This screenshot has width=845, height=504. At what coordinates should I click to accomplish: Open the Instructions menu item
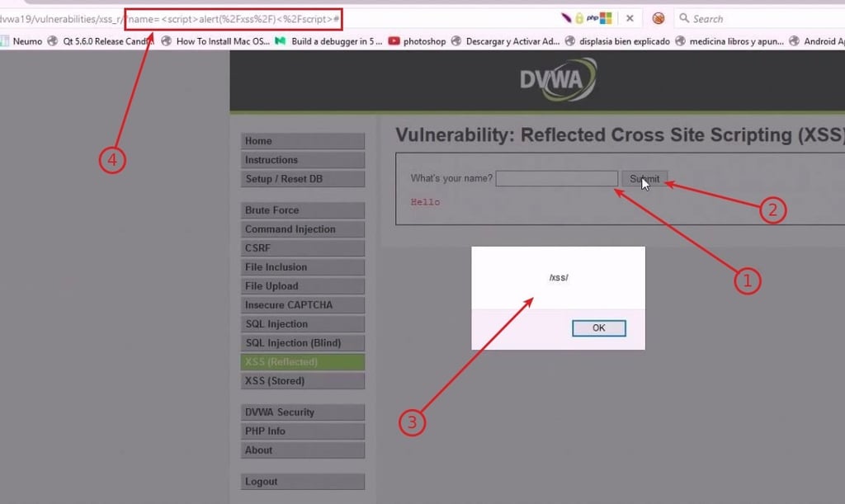pyautogui.click(x=302, y=160)
